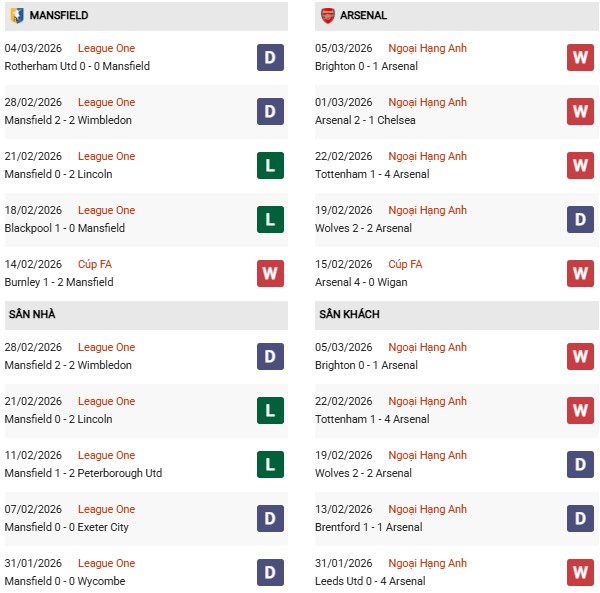Click L badge for Mansfield 1 - 2 Peterborough Utd
The image size is (600, 593).
point(270,464)
